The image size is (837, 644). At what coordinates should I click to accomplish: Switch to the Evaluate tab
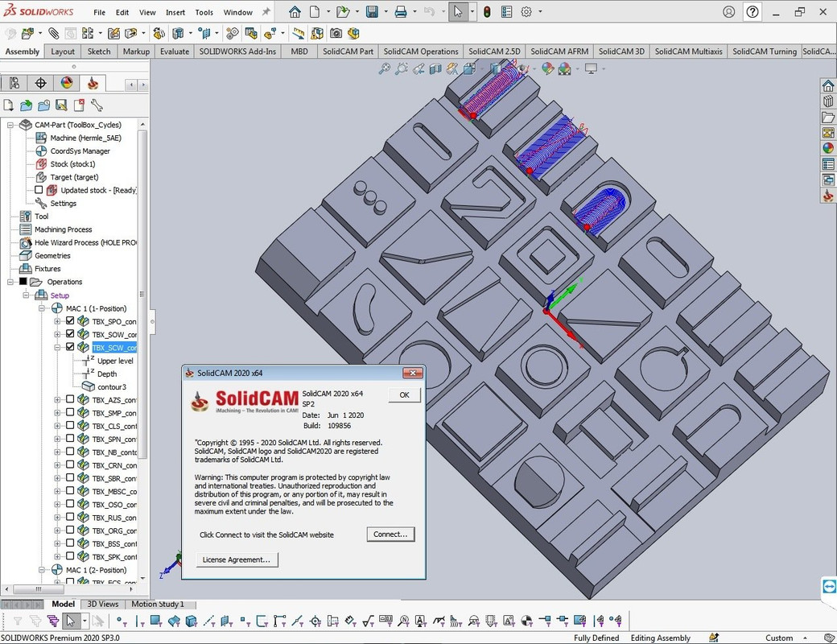tap(175, 52)
